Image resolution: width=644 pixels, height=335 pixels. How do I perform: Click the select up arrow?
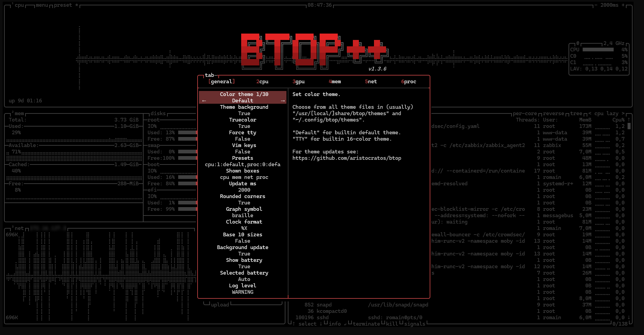tap(293, 324)
